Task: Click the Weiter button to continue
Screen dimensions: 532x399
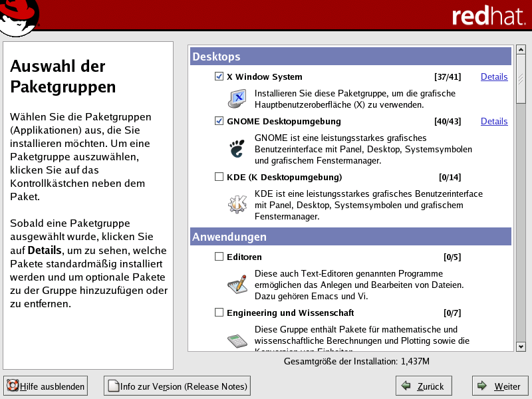Action: [x=499, y=386]
